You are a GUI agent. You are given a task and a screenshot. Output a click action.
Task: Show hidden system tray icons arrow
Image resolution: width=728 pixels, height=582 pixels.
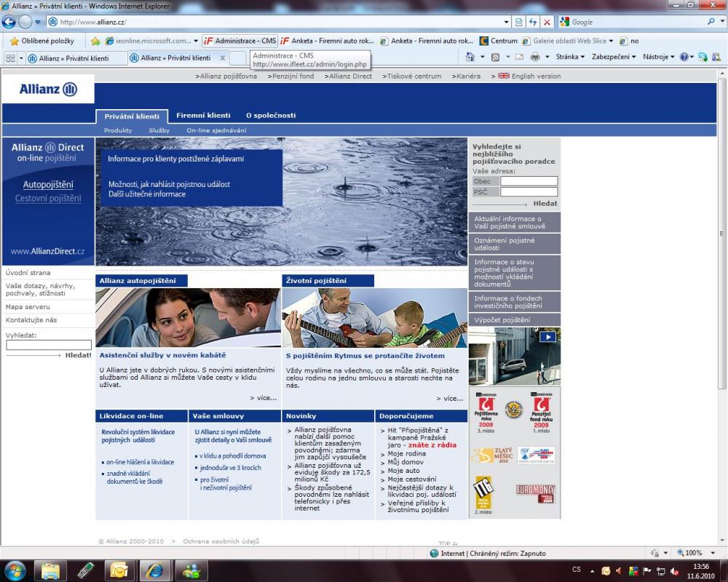coord(593,571)
